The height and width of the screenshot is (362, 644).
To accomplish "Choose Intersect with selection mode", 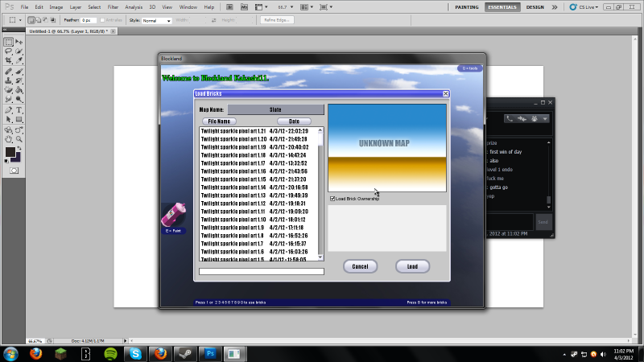I will tap(52, 20).
